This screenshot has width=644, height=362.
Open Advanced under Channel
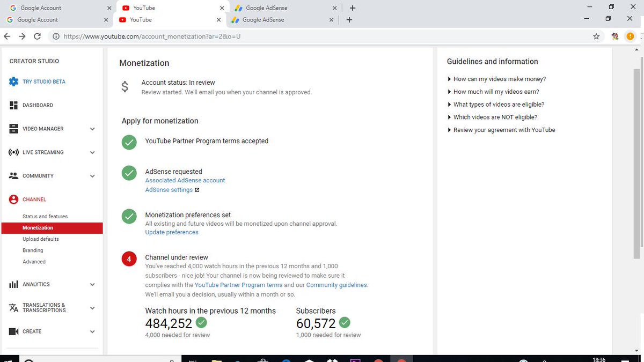[x=34, y=262]
